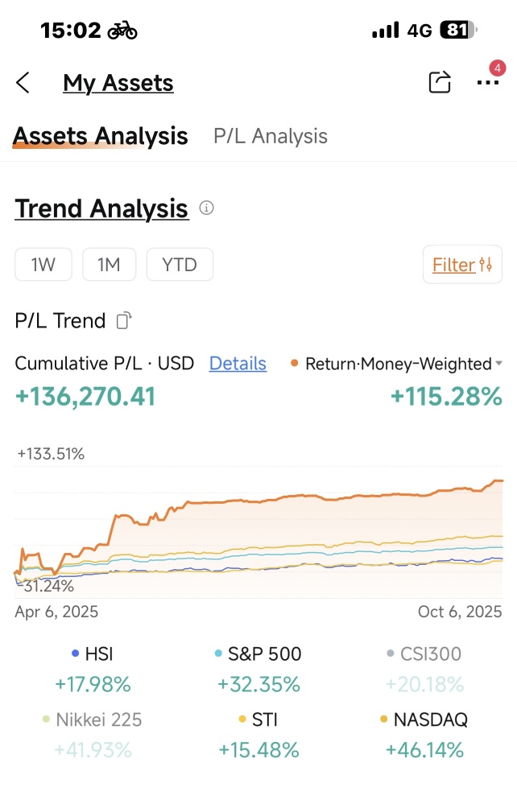Hide the HSI line from the chart
Image resolution: width=517 pixels, height=812 pixels.
(x=93, y=654)
